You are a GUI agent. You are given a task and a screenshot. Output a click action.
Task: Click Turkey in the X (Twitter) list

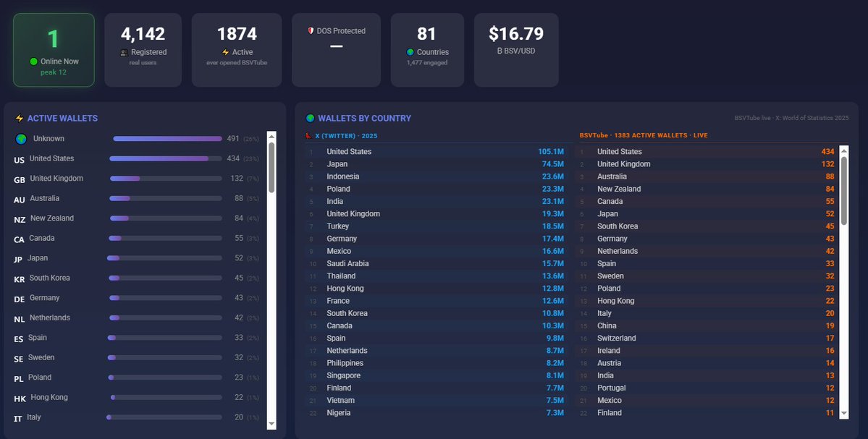tap(337, 226)
